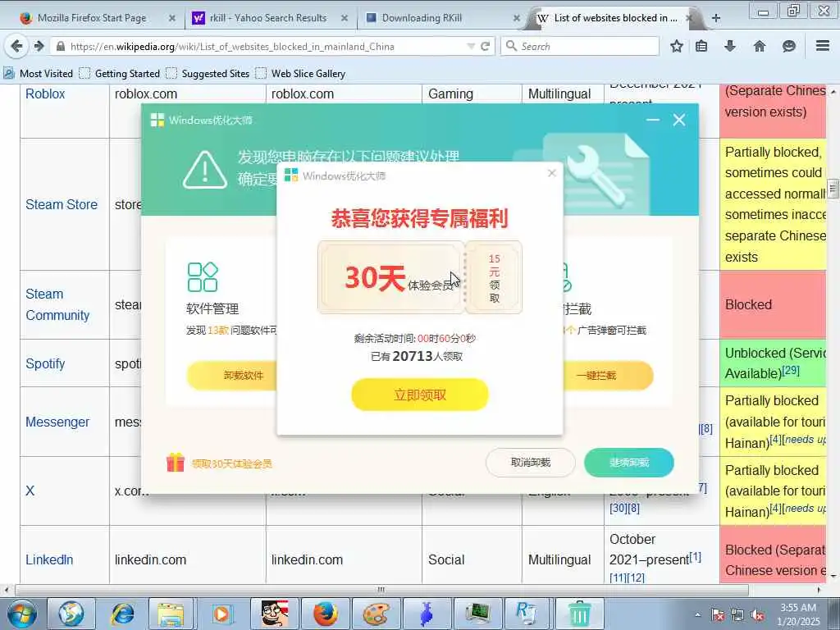Open the Steam Store Wikipedia link

(x=62, y=204)
